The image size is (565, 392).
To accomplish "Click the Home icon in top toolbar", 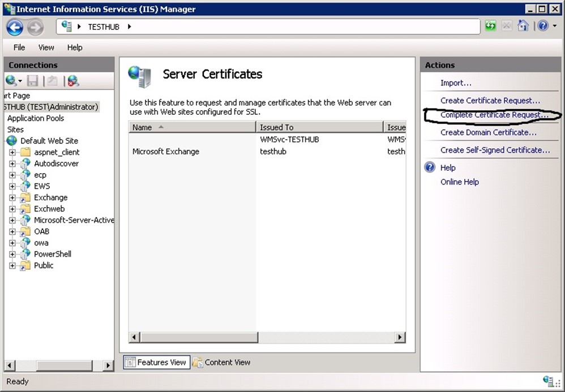I will (x=523, y=26).
